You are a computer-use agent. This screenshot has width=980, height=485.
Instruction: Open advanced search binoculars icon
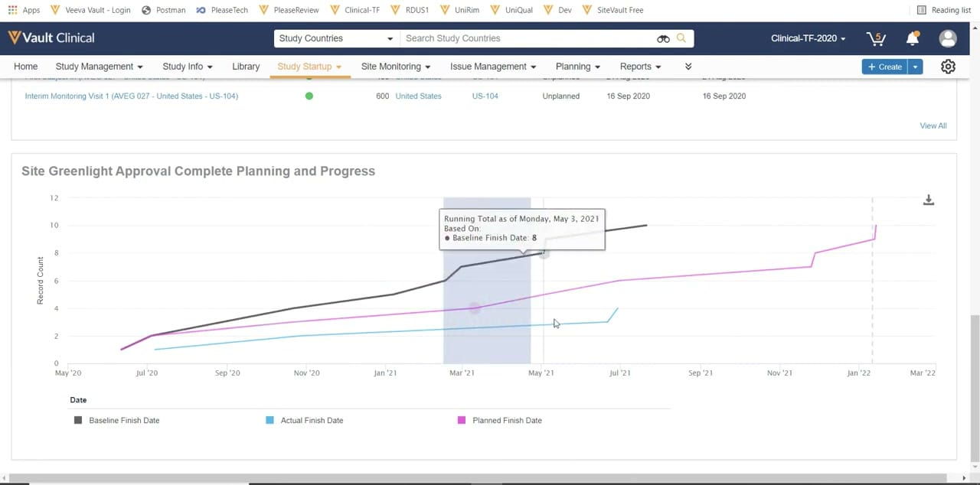coord(663,38)
